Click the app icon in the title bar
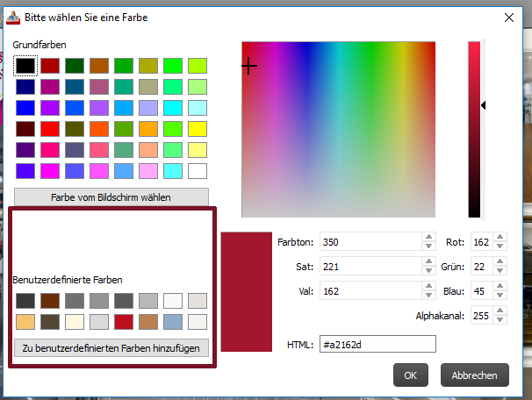This screenshot has height=400, width=532. [13, 18]
